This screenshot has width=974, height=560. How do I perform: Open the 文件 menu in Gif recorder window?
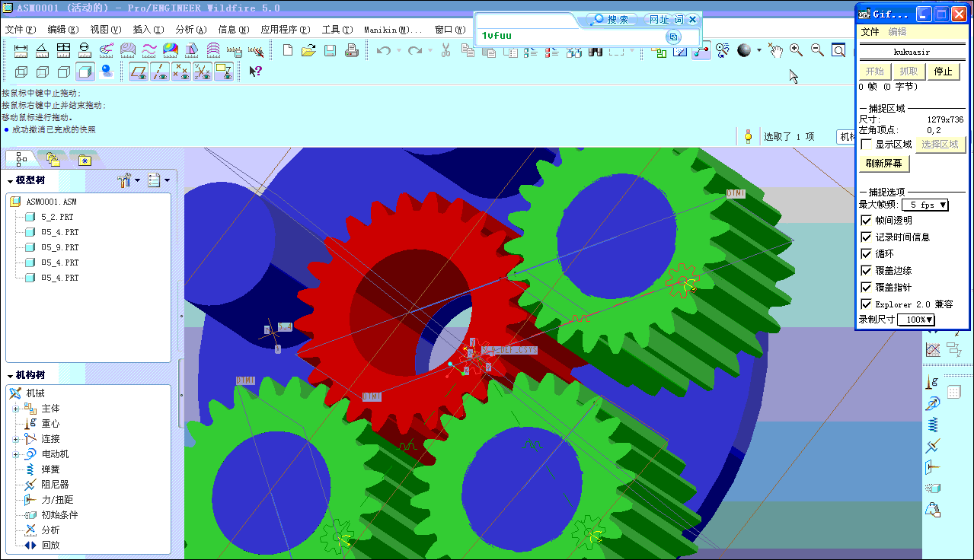(x=870, y=32)
